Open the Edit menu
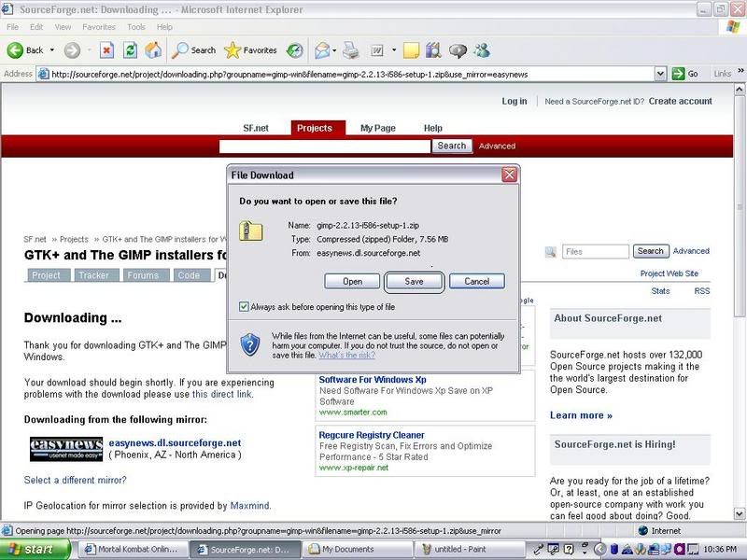The image size is (747, 560). coord(36,27)
